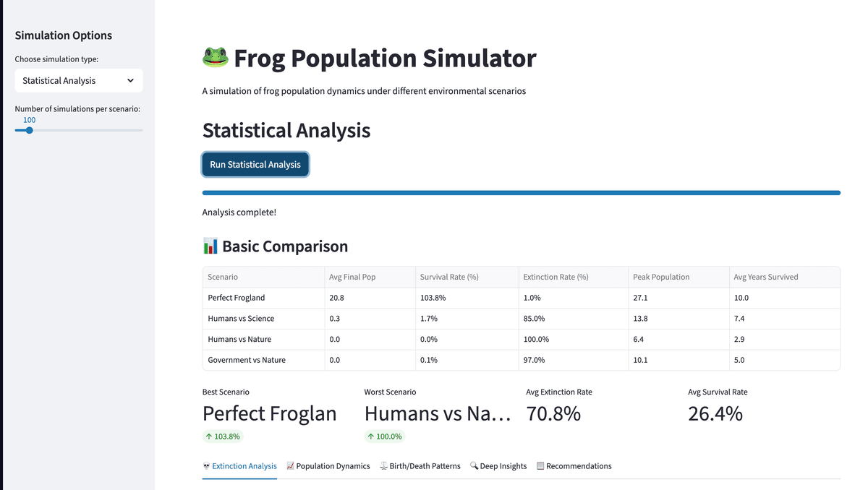
Task: Switch to the Deep Insights tab
Action: (x=503, y=466)
